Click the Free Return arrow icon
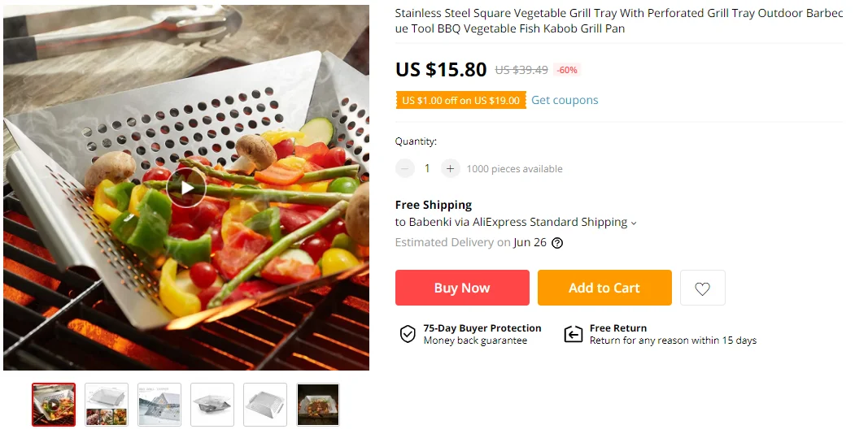Screen dimensions: 868x438 point(574,334)
